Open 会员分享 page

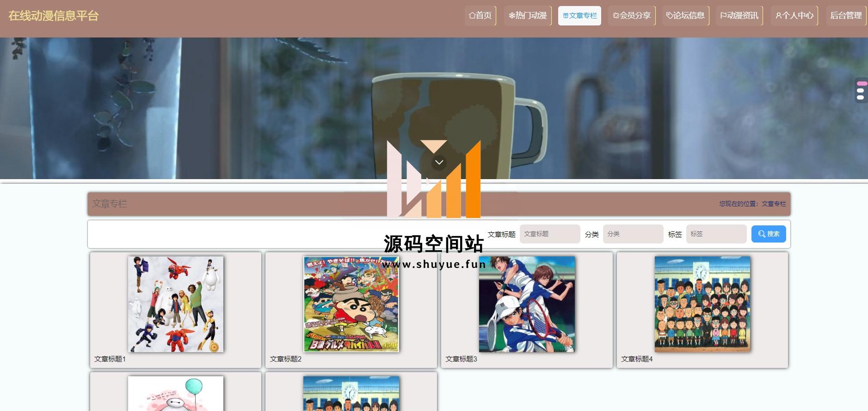tap(632, 16)
